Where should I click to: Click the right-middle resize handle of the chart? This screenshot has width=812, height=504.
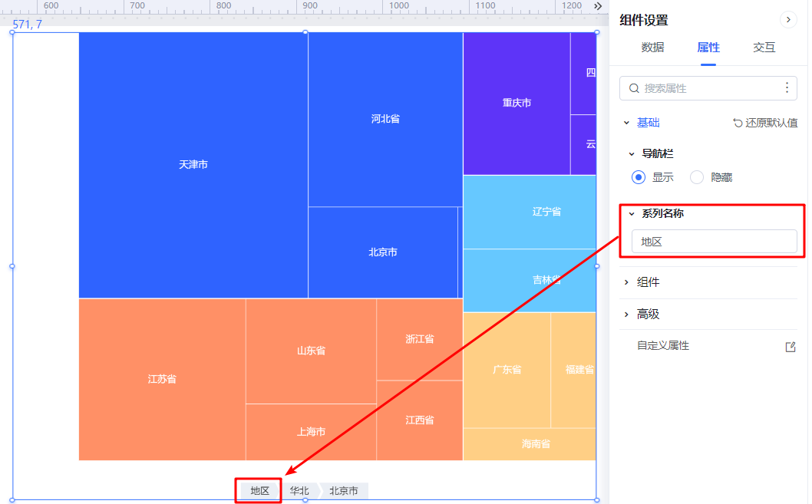point(596,266)
